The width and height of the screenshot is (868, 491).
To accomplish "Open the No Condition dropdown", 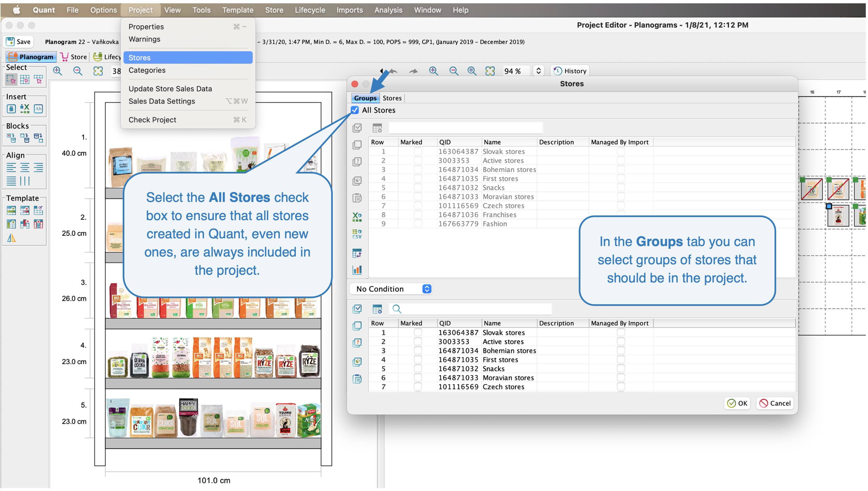I will pyautogui.click(x=391, y=289).
